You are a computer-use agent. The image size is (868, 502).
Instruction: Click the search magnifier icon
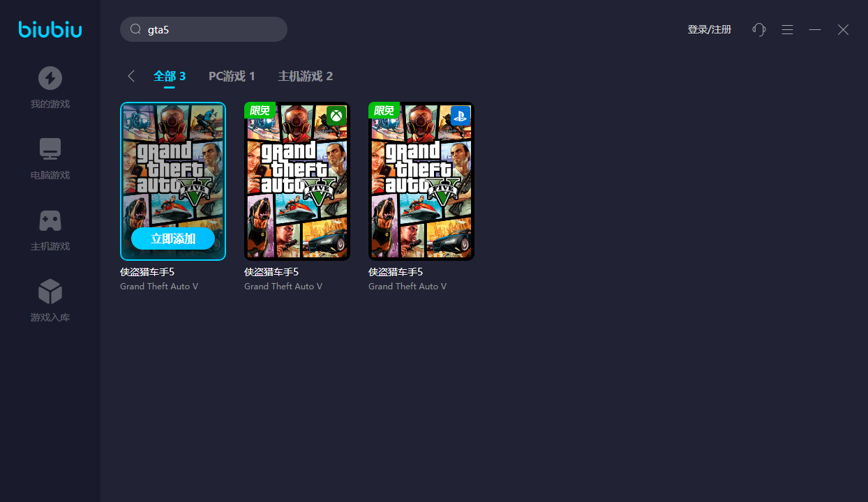[136, 29]
